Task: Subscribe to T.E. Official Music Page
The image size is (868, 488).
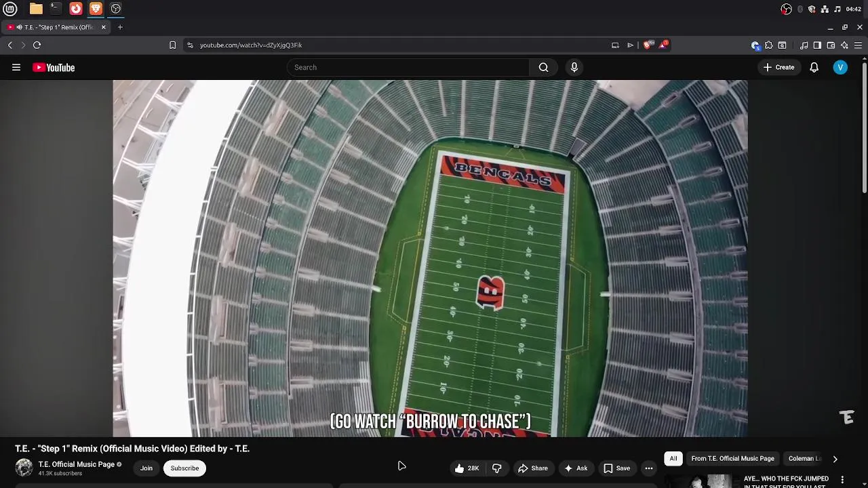Action: click(184, 468)
